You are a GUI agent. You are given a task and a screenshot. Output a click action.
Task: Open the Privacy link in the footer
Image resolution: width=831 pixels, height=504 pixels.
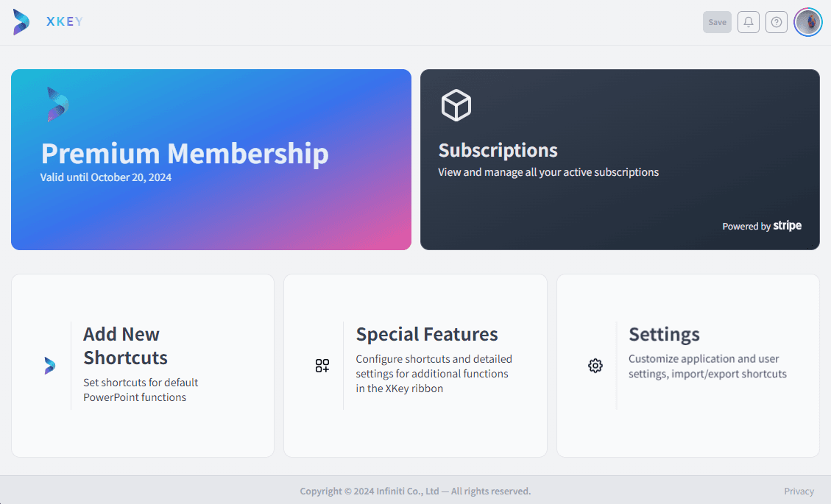[x=799, y=491]
